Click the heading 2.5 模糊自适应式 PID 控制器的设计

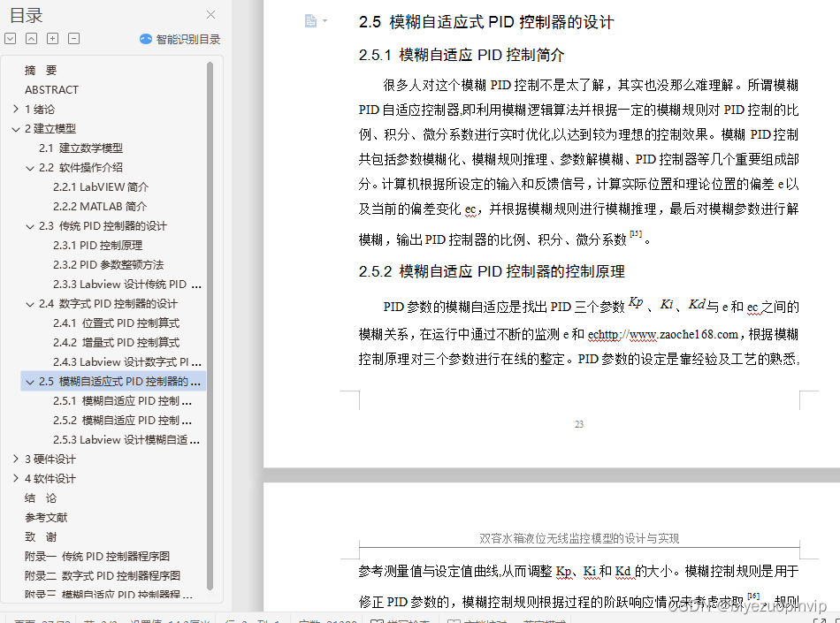(486, 22)
